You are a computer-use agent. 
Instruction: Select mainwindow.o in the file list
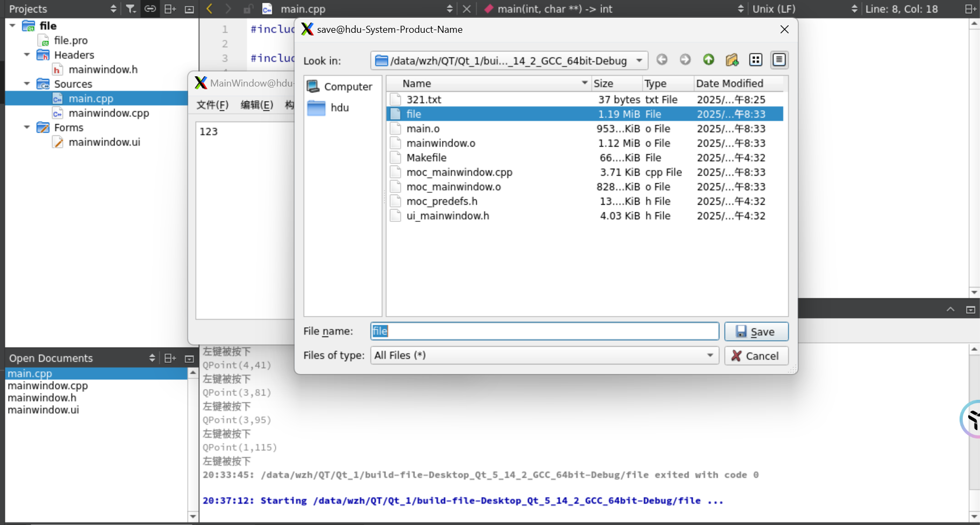point(584,143)
